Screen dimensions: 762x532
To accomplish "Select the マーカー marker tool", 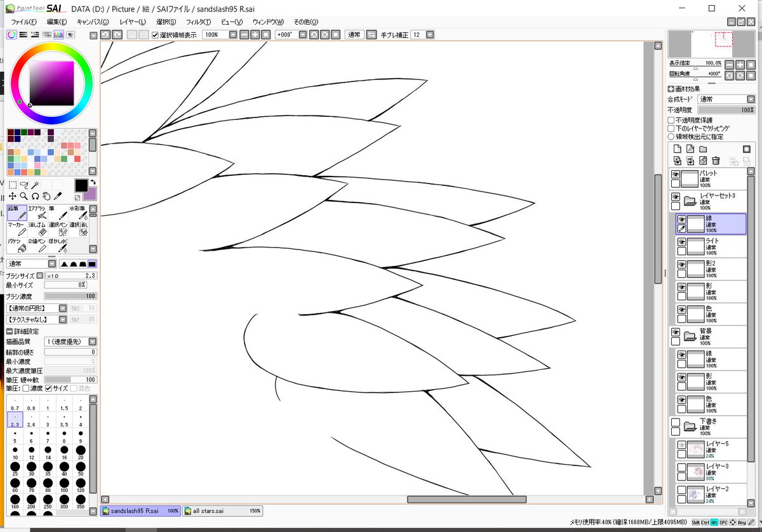I will point(17,229).
